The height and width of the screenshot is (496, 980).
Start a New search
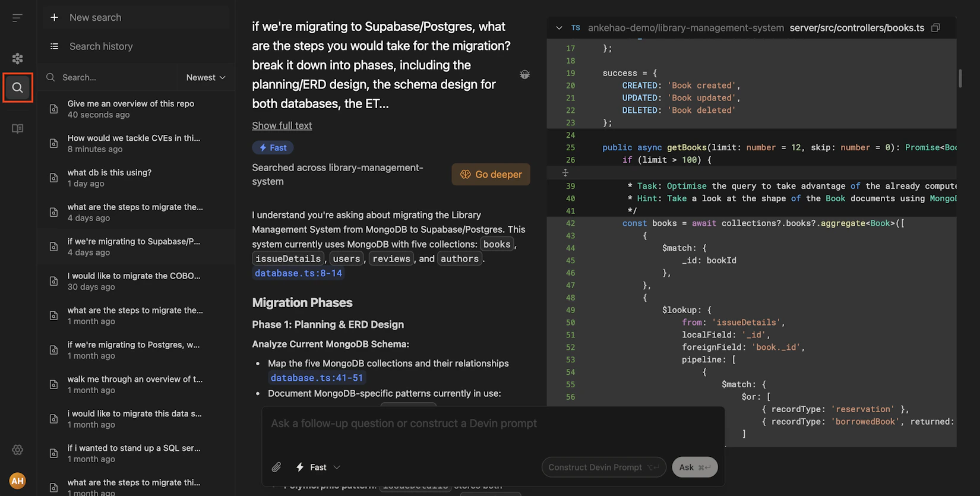136,17
